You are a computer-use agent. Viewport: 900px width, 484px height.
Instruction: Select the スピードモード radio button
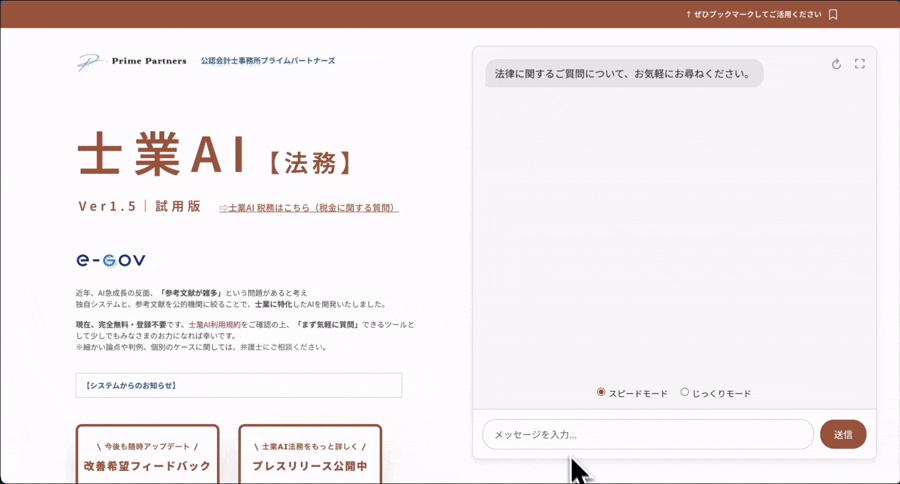coord(601,392)
